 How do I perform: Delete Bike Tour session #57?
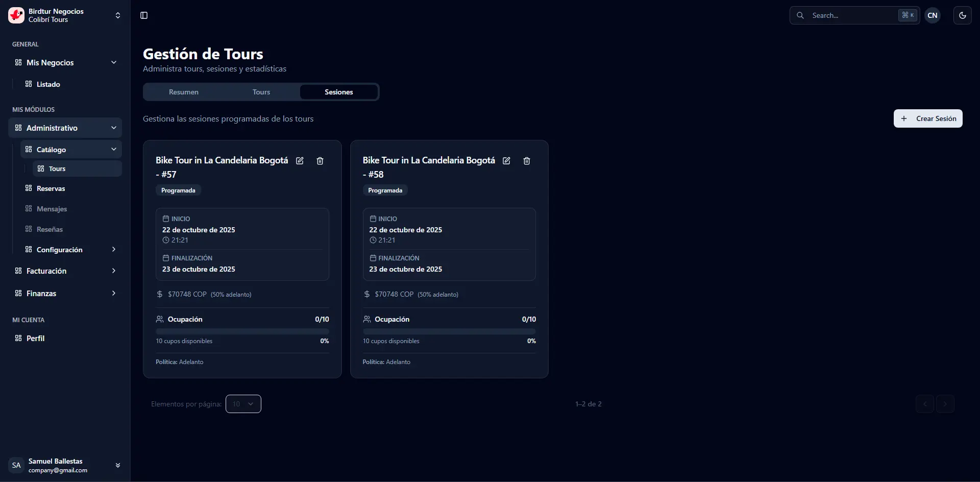[320, 161]
